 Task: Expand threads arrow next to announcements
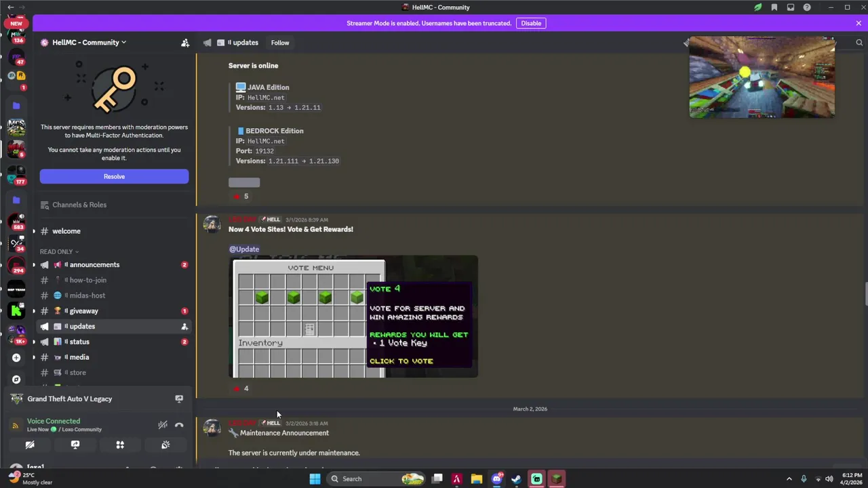point(34,265)
